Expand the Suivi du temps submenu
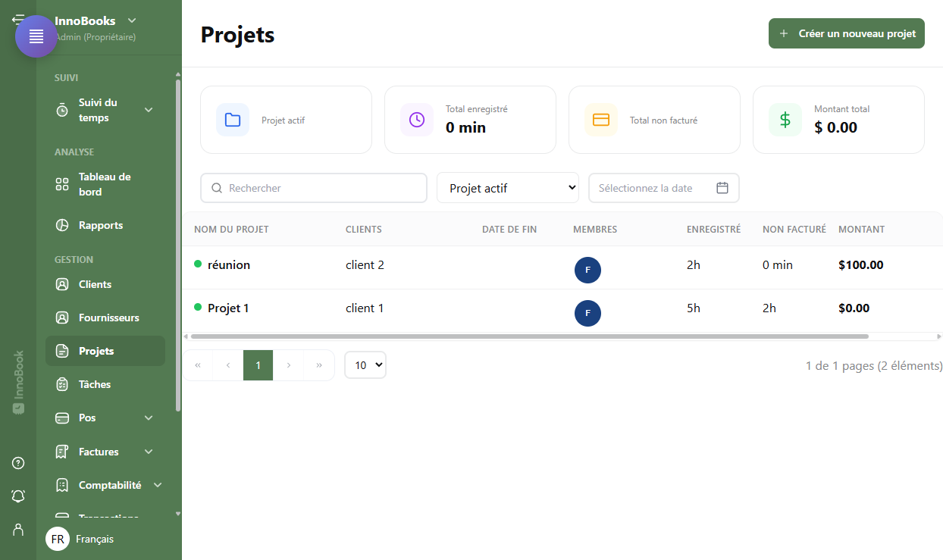 tap(149, 110)
